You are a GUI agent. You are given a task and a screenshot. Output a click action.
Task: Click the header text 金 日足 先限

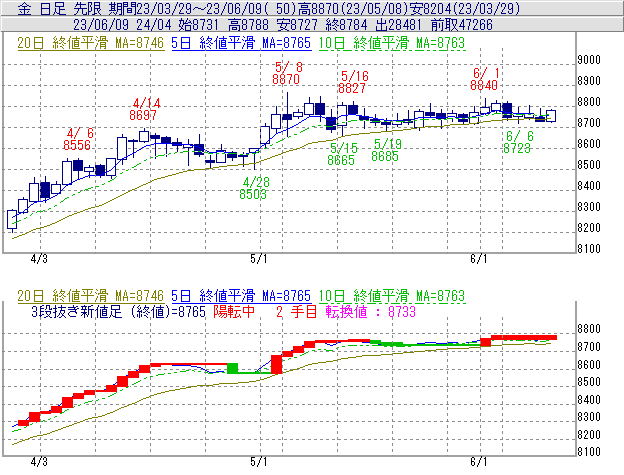click(x=60, y=8)
